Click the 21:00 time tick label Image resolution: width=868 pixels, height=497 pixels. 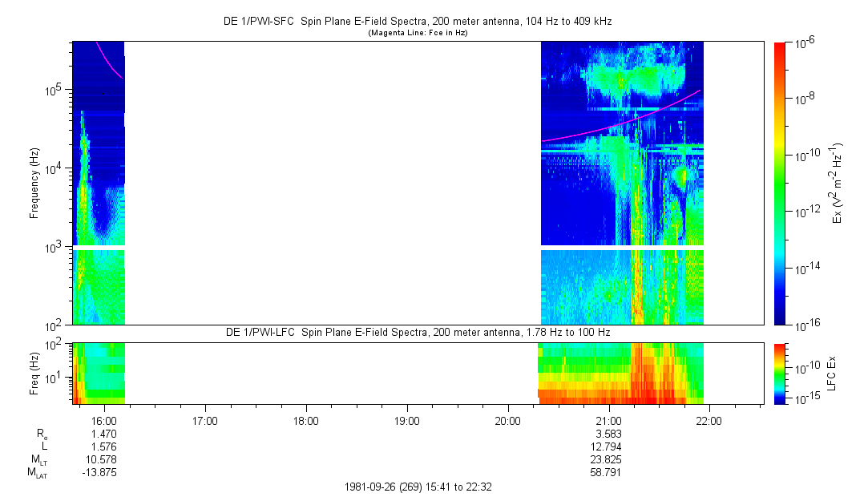609,421
